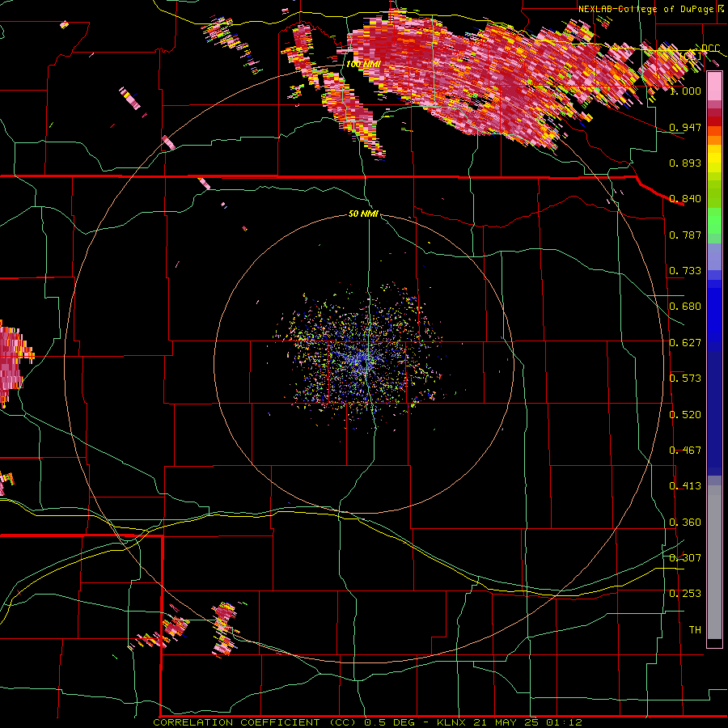The height and width of the screenshot is (728, 728).
Task: Click the KLNX radar site identifier
Action: 451,722
